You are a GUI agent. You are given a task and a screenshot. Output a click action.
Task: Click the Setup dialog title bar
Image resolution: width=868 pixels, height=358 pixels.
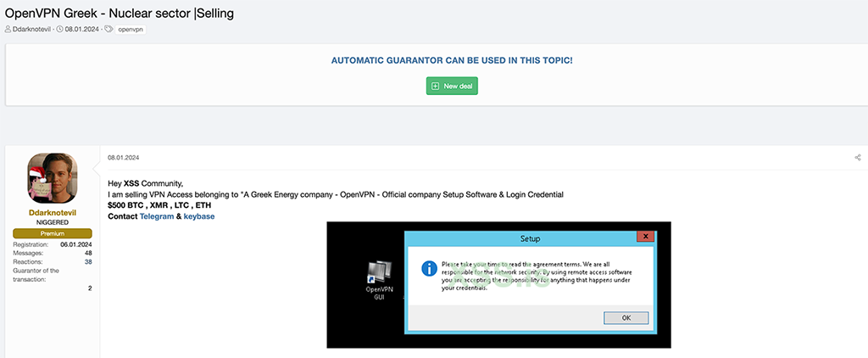(x=530, y=239)
